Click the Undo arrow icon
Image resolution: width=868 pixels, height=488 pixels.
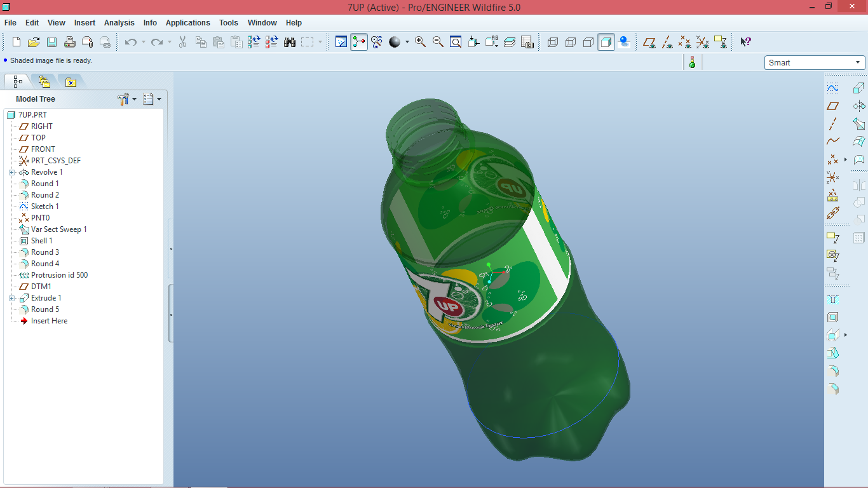131,42
